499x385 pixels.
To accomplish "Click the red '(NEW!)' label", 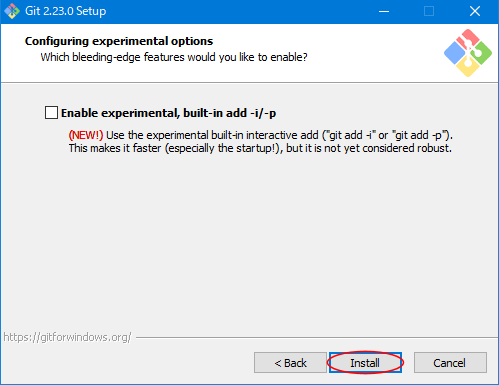I will pyautogui.click(x=86, y=135).
